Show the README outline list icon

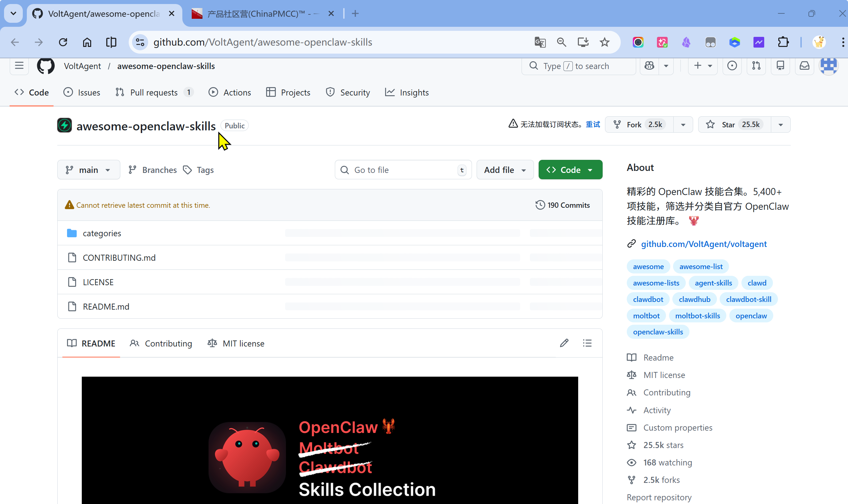[587, 343]
